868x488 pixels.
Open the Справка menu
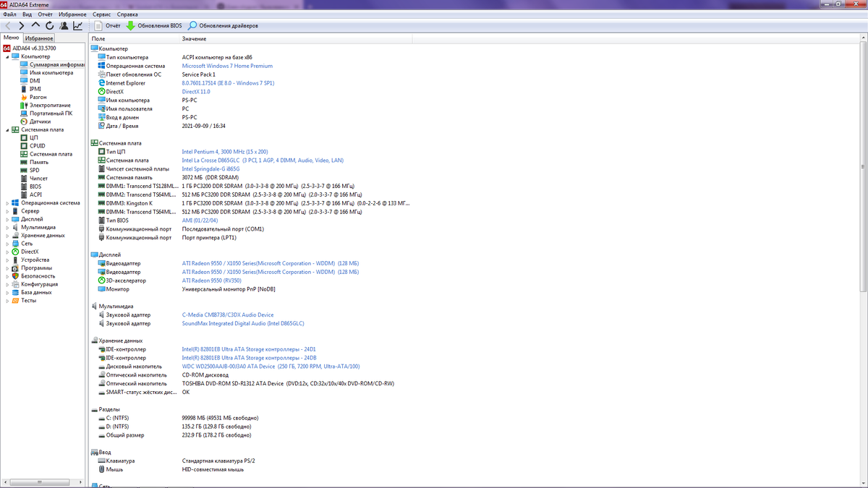[127, 14]
